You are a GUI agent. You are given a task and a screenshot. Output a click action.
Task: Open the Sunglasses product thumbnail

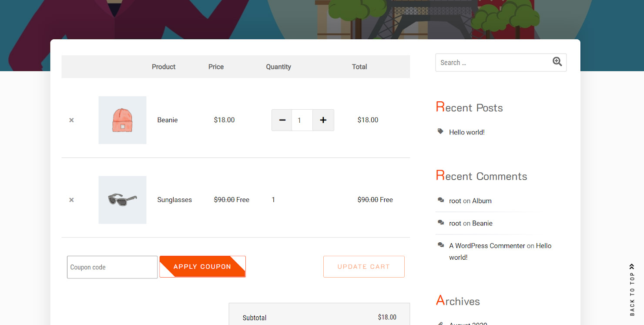click(x=122, y=200)
